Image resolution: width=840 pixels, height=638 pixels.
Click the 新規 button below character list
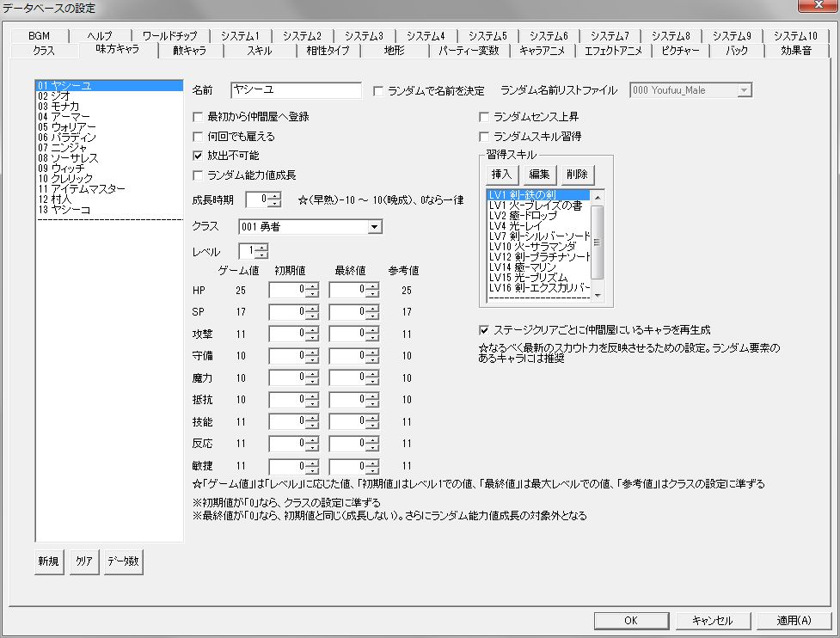point(48,561)
